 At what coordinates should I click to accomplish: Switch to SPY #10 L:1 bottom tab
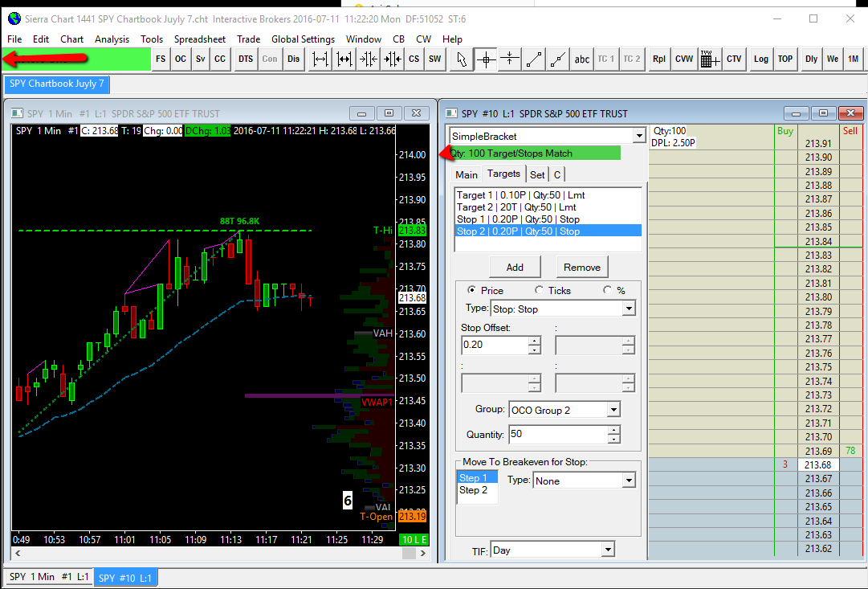click(x=125, y=578)
